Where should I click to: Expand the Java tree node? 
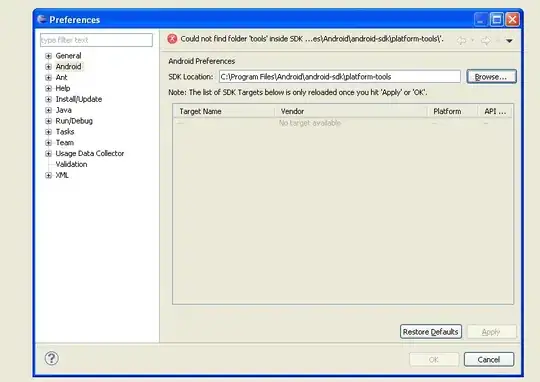(49, 110)
